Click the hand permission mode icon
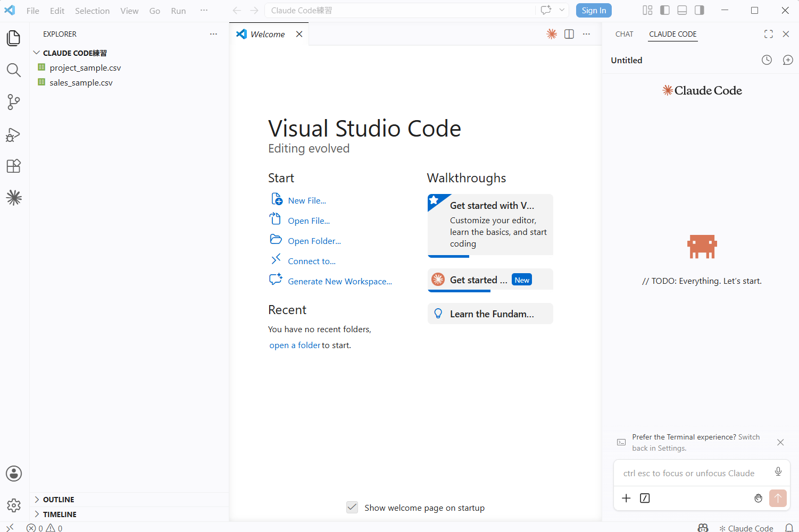799x532 pixels. [758, 498]
